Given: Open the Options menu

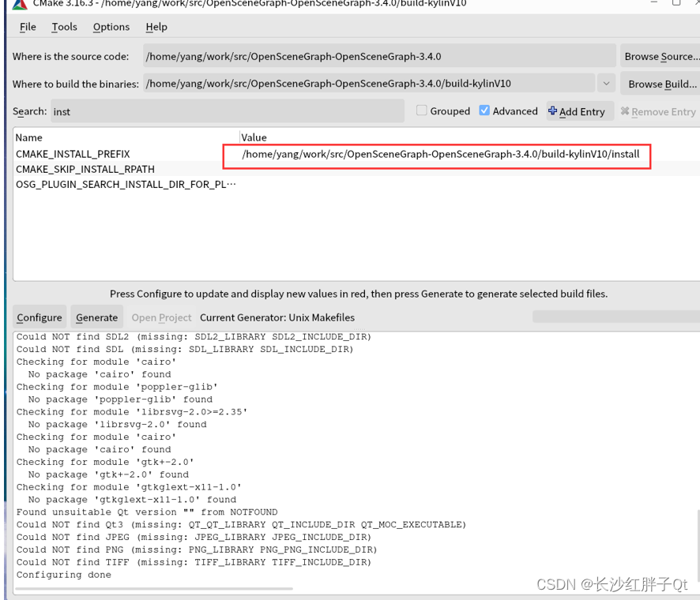Looking at the screenshot, I should point(111,27).
